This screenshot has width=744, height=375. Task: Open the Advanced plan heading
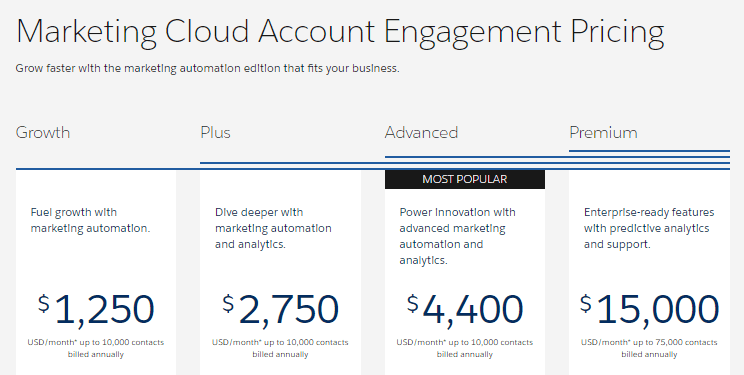pos(421,132)
